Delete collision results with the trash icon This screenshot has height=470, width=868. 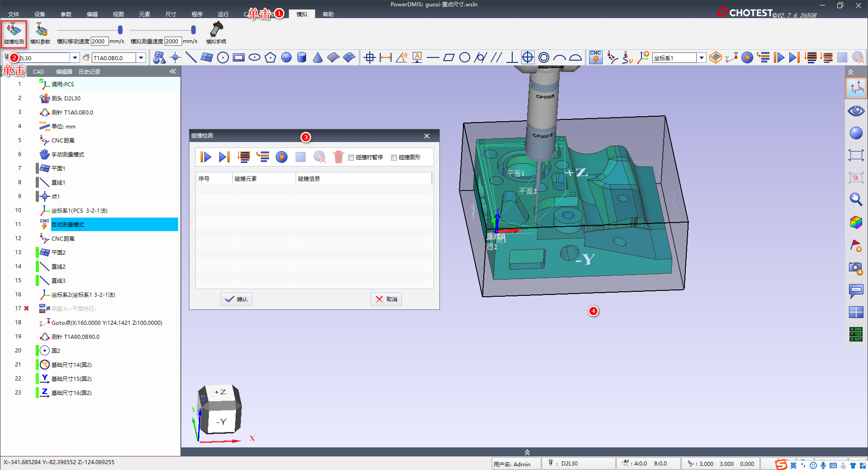pos(338,157)
